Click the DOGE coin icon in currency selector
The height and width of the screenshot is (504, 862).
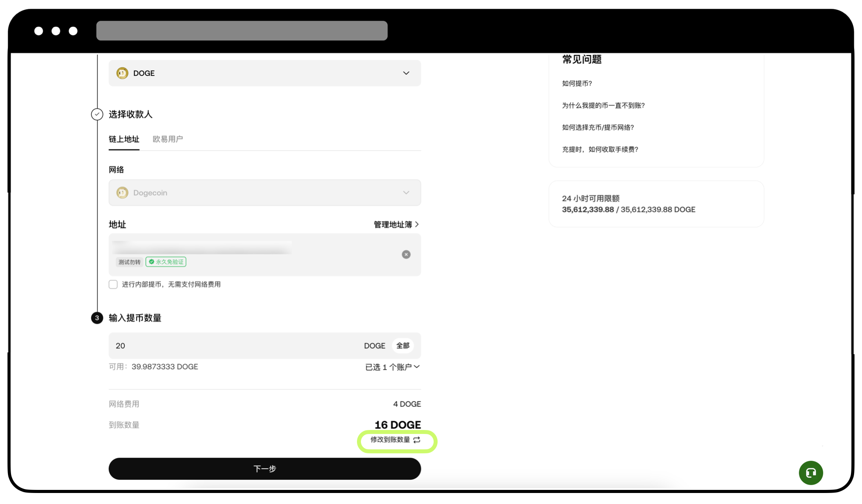point(122,73)
